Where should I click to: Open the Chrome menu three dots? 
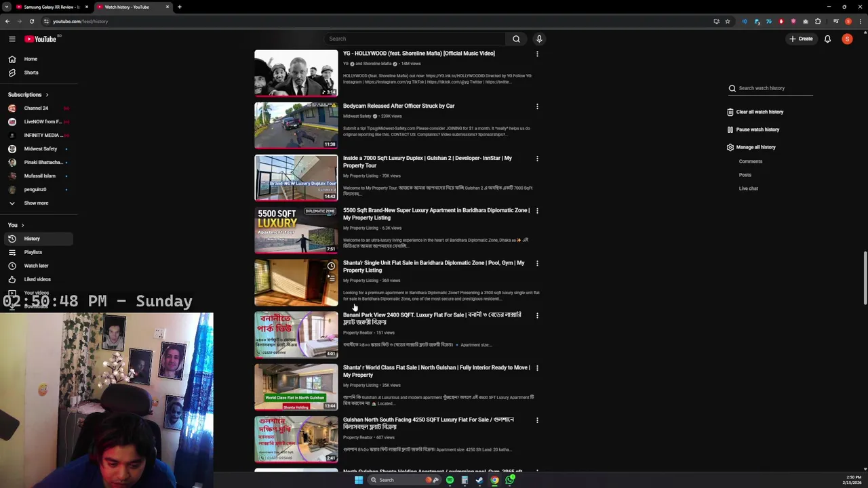point(861,22)
